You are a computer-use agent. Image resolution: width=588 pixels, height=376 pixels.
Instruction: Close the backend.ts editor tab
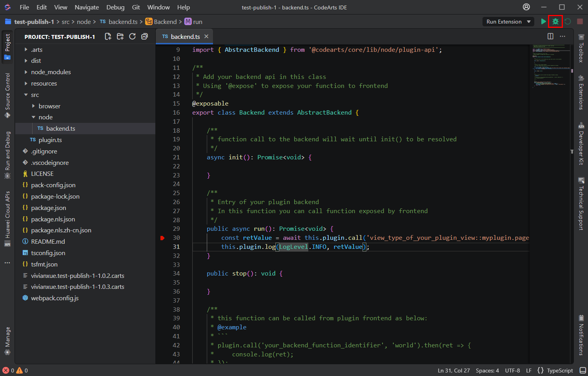pos(206,37)
